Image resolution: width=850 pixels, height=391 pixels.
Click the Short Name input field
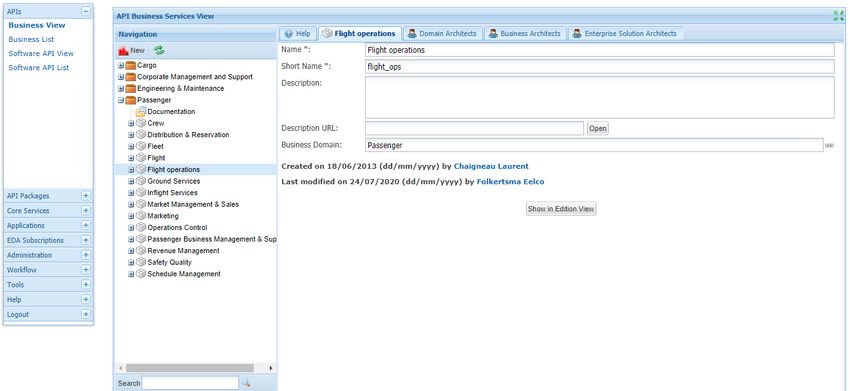[x=600, y=67]
